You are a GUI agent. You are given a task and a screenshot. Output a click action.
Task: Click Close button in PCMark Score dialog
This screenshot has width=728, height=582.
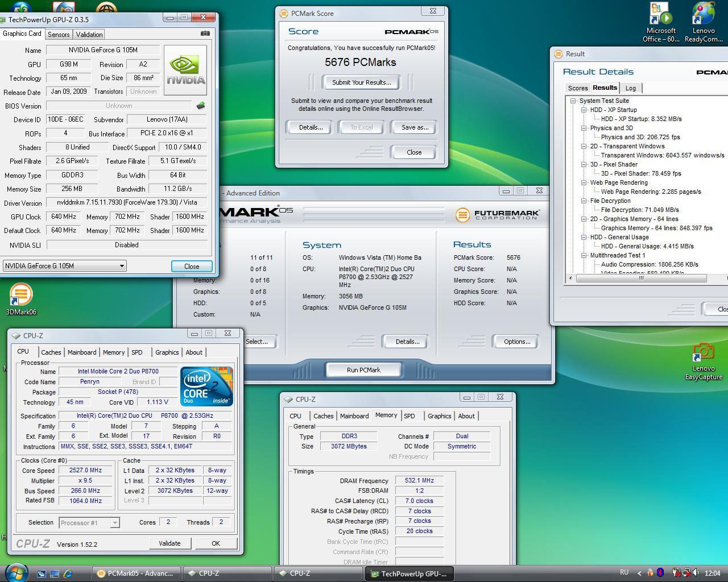click(414, 152)
